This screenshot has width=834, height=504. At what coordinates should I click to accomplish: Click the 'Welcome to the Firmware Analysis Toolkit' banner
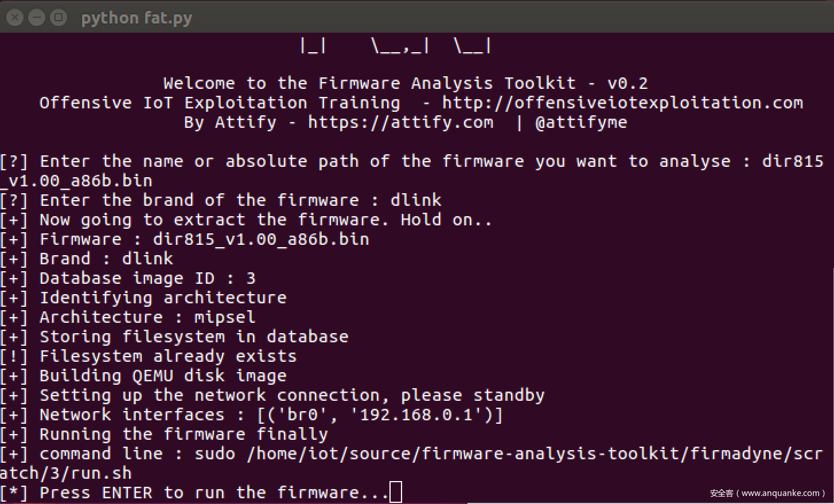[405, 83]
